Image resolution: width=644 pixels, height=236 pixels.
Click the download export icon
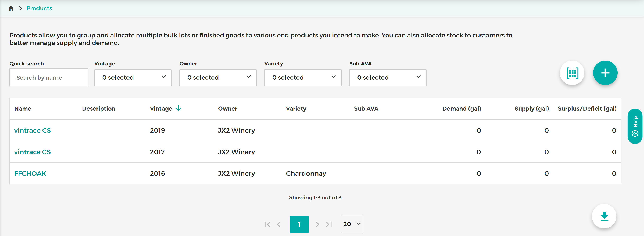[604, 216]
